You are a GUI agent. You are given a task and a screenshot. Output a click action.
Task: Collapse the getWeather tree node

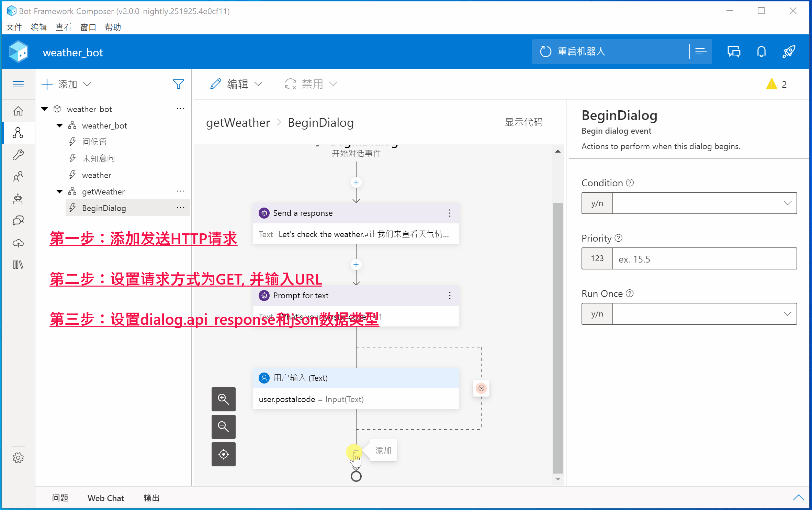tap(60, 191)
